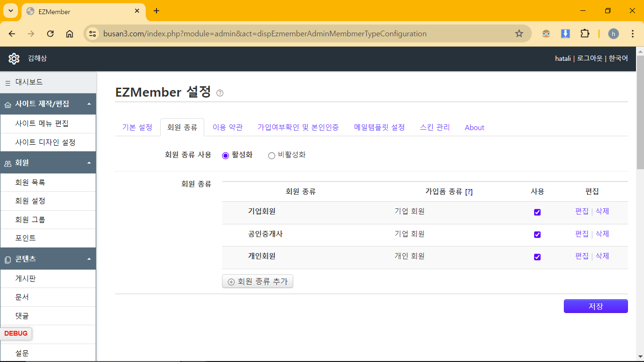Open 댓글 in the sidebar
The width and height of the screenshot is (644, 362).
tap(48, 316)
